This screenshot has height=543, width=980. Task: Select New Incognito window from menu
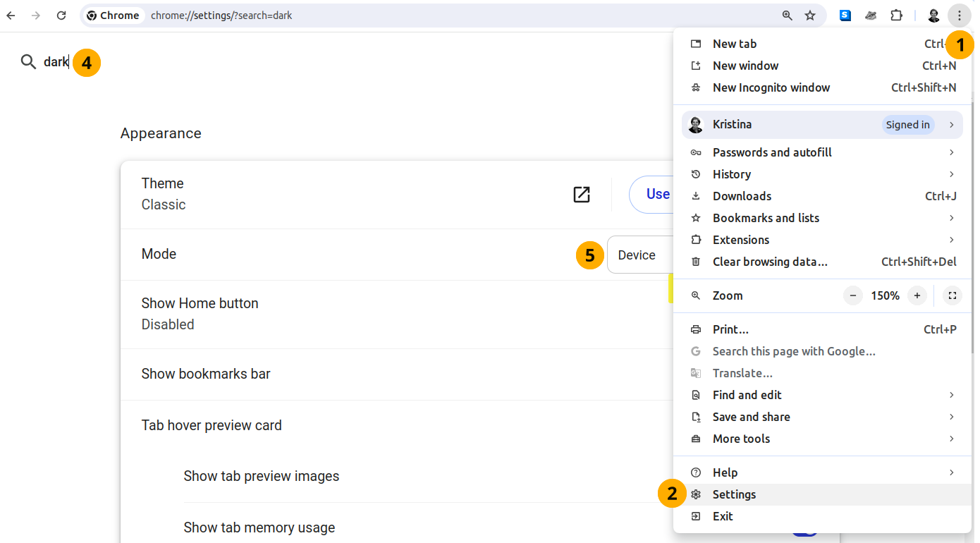point(771,87)
